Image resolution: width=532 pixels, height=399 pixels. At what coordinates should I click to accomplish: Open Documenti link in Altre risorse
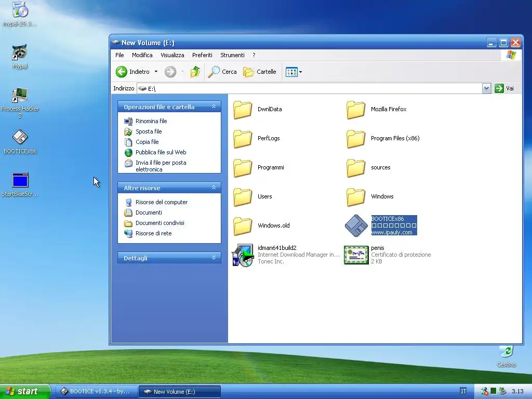coord(149,212)
